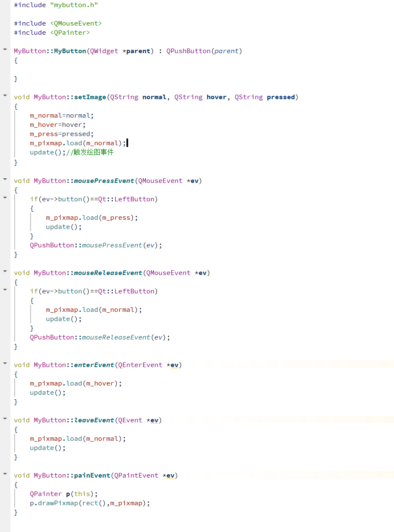The image size is (394, 532).
Task: Collapse the painEvent function fold arrow
Action: click(5, 474)
